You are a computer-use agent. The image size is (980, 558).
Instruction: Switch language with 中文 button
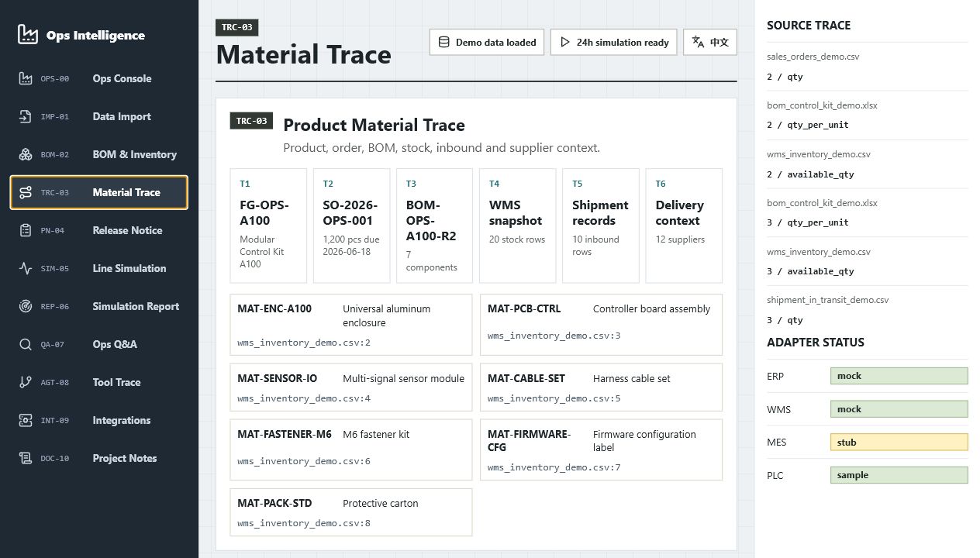point(710,42)
